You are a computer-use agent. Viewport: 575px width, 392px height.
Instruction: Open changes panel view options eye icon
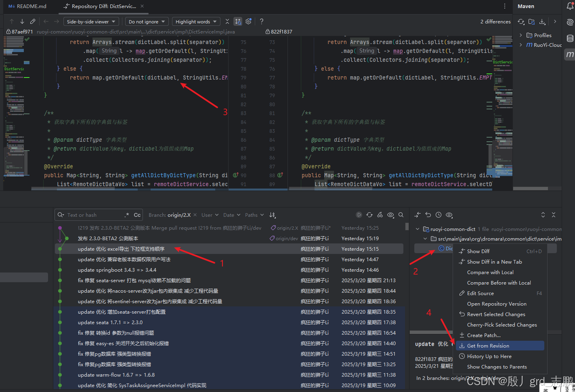[449, 215]
